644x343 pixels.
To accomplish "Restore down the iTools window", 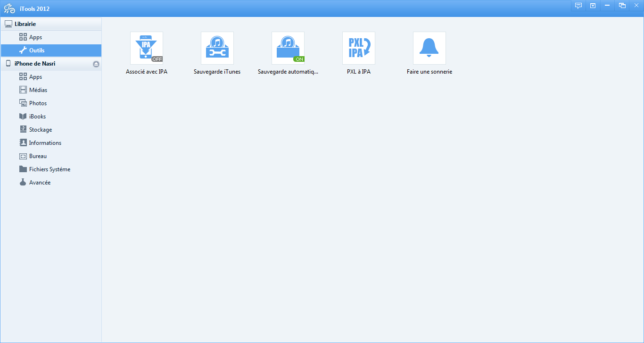I will click(622, 6).
